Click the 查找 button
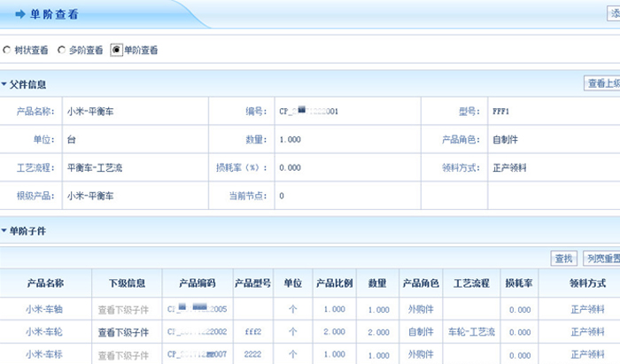 563,258
